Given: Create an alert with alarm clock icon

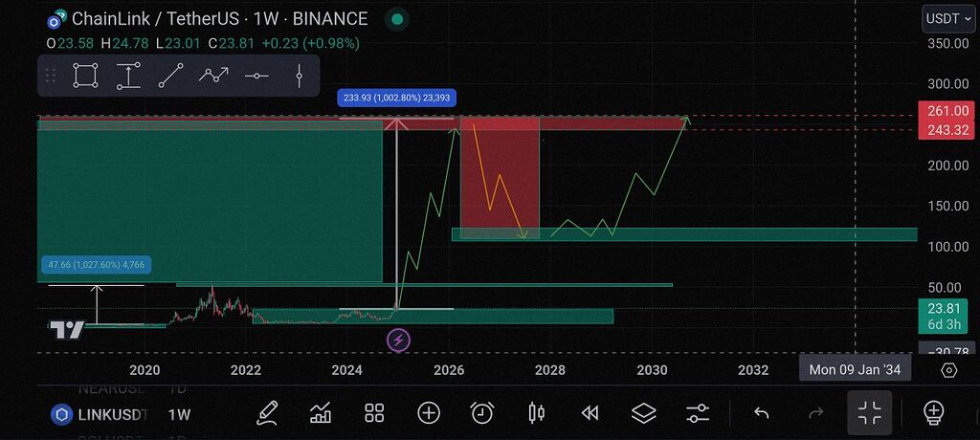Looking at the screenshot, I should tap(482, 412).
